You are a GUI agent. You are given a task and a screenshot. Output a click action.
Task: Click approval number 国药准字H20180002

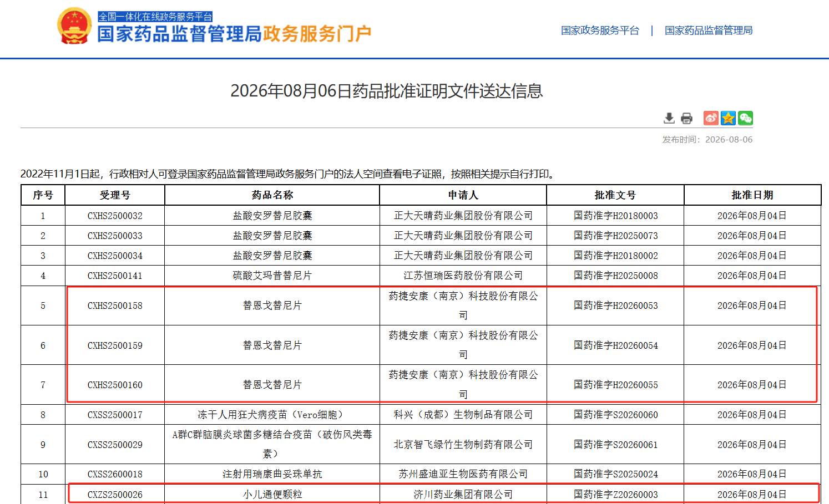615,256
